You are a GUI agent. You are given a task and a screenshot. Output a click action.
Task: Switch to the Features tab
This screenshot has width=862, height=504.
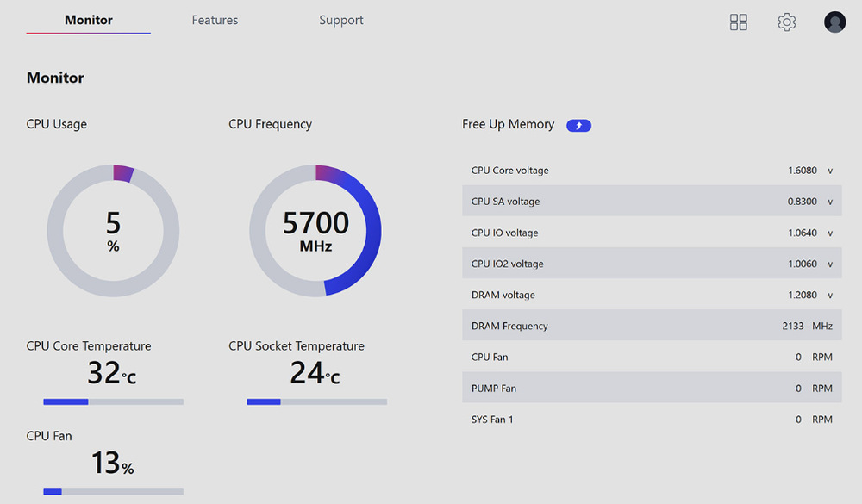pyautogui.click(x=215, y=21)
